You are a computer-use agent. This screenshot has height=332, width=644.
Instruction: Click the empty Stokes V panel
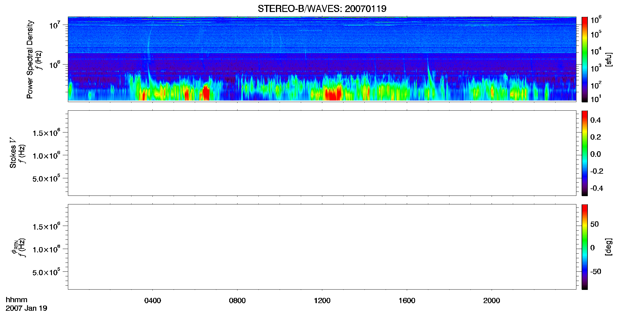[x=322, y=153]
